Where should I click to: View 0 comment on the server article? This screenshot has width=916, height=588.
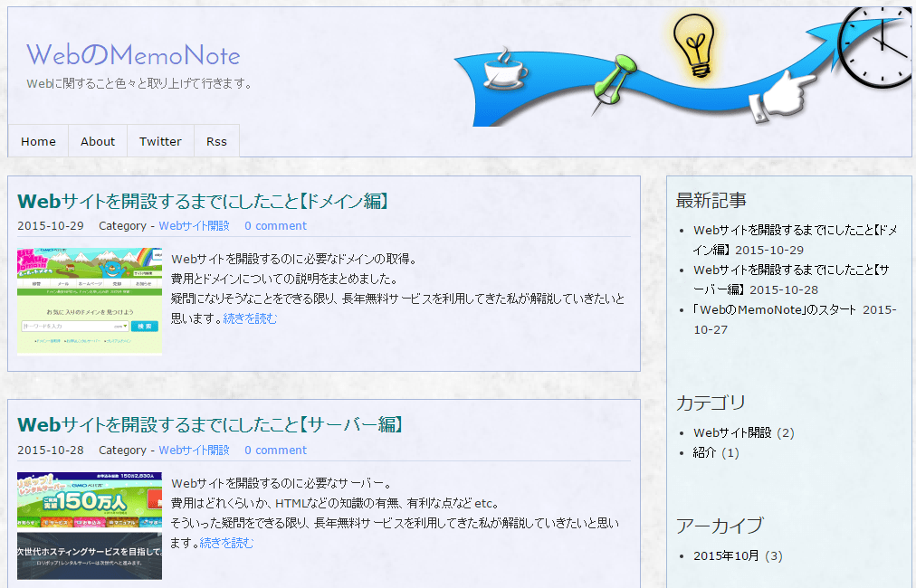click(275, 450)
